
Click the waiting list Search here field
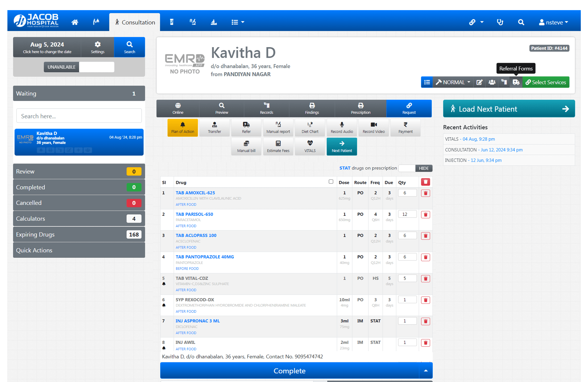click(79, 116)
